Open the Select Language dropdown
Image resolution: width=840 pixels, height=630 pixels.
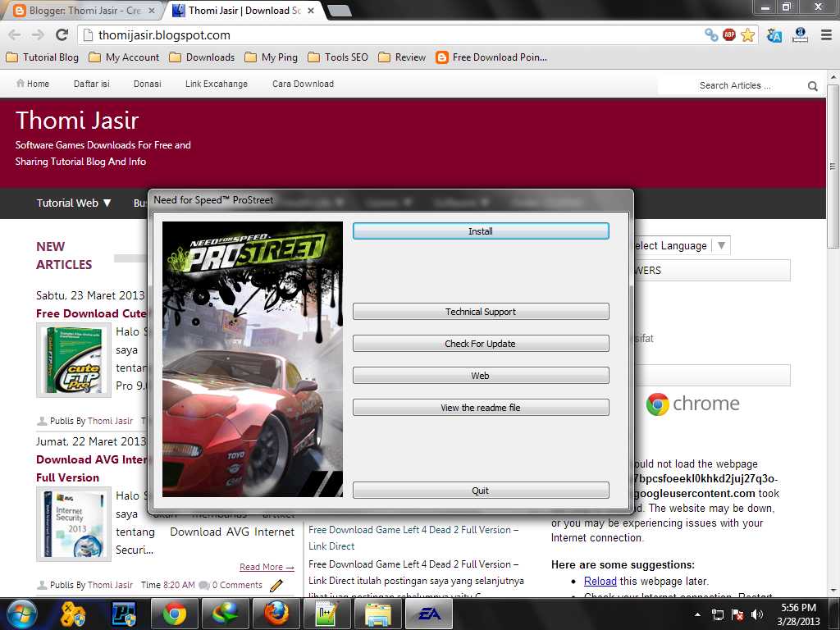point(680,246)
